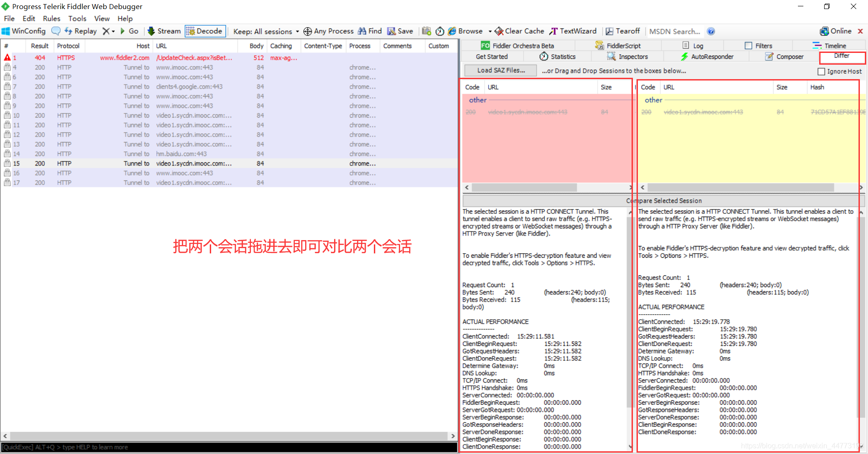Toggle the Decode button
Viewport: 868px width, 454px height.
[205, 31]
